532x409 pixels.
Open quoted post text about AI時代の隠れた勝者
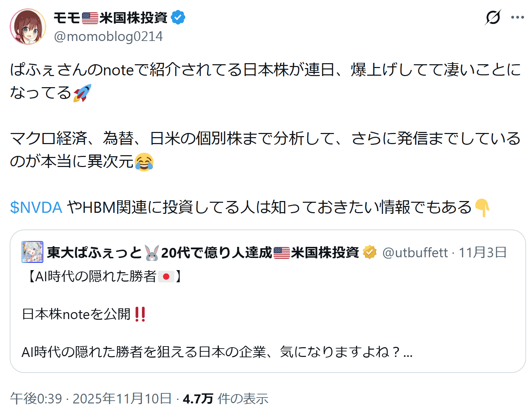[x=217, y=352]
